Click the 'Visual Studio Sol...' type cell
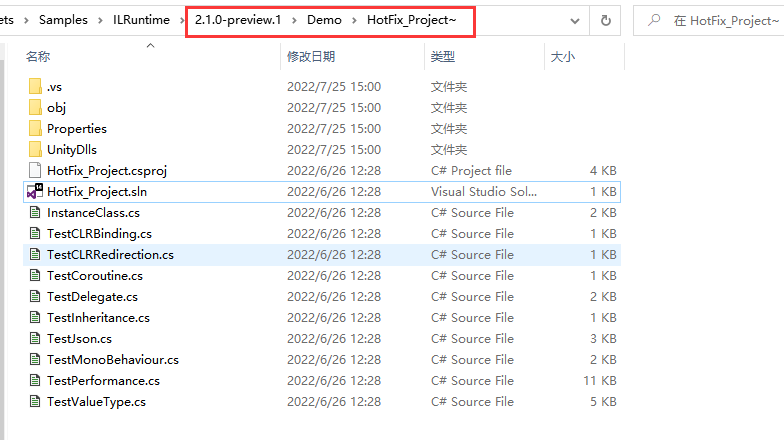Image resolution: width=784 pixels, height=440 pixels. tap(484, 192)
